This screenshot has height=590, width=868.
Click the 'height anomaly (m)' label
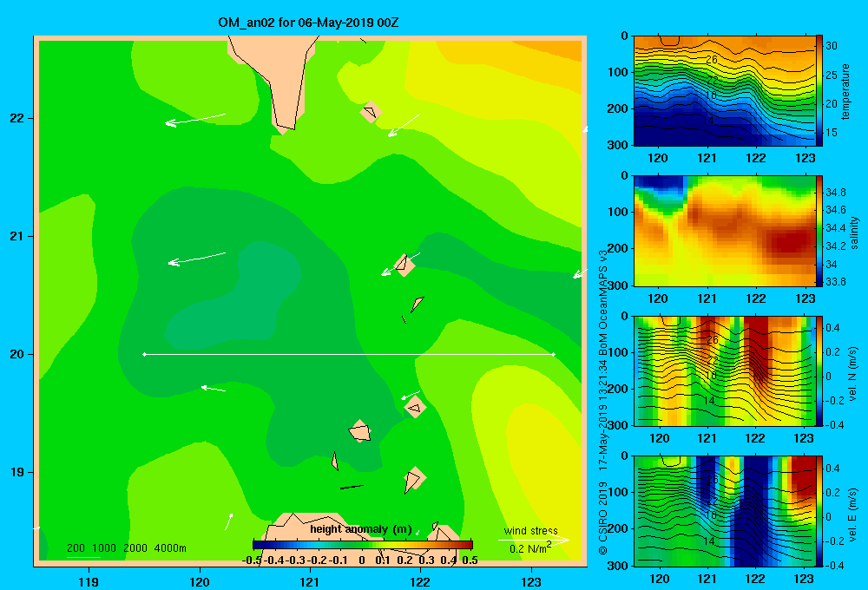pos(361,529)
